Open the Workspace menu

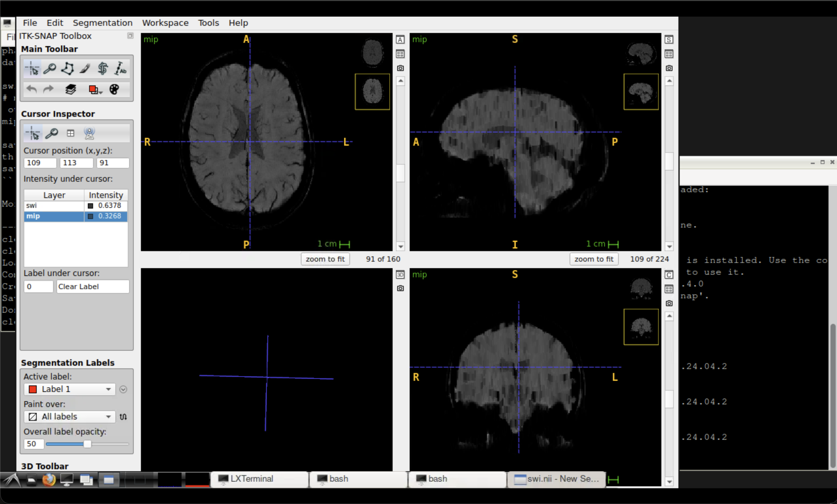pos(165,23)
